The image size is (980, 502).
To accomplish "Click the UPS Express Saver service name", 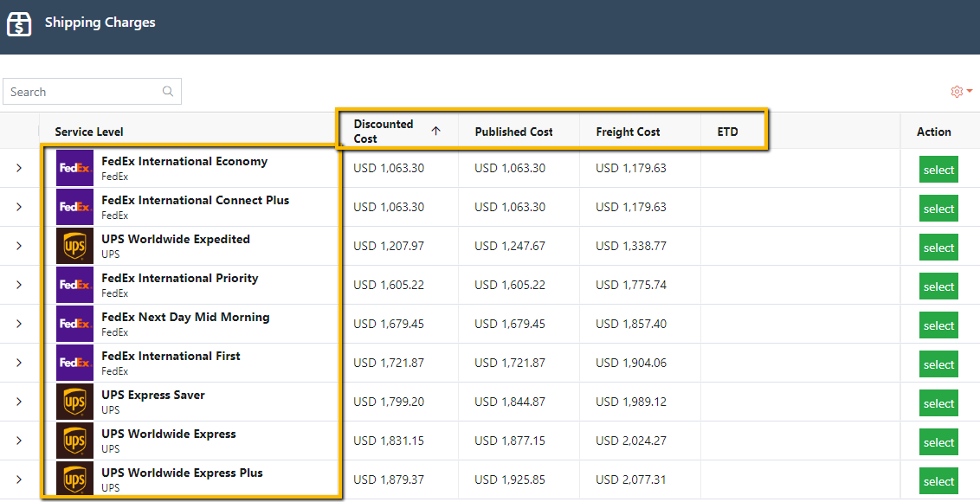I will coord(153,395).
